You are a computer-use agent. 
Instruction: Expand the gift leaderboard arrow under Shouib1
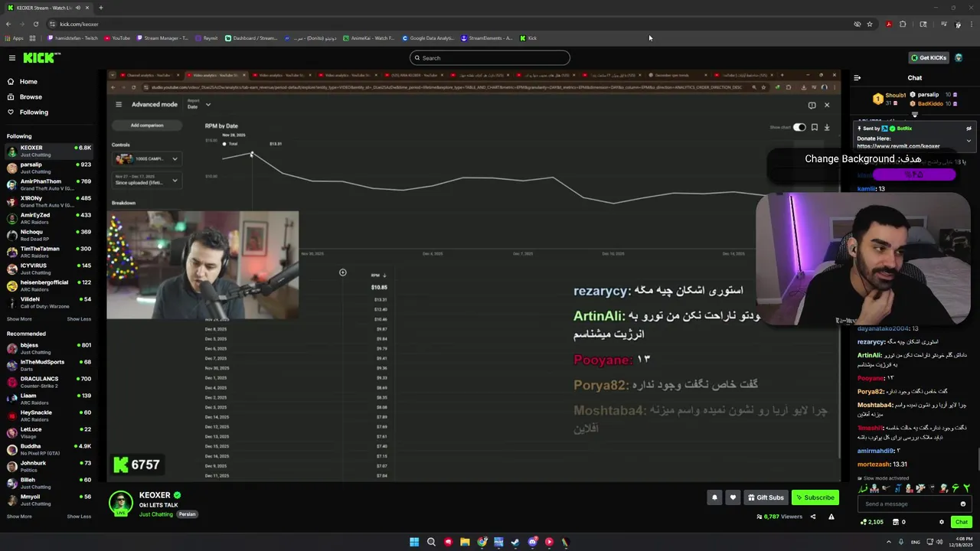point(914,115)
